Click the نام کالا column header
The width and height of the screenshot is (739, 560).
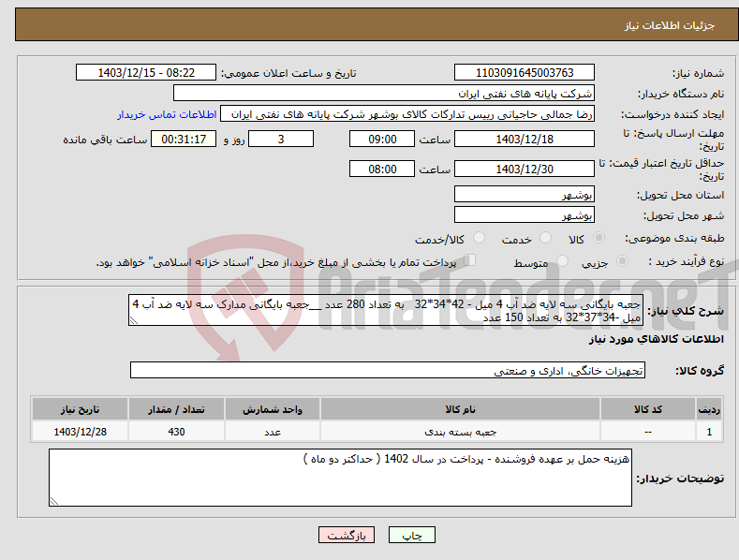tap(460, 409)
